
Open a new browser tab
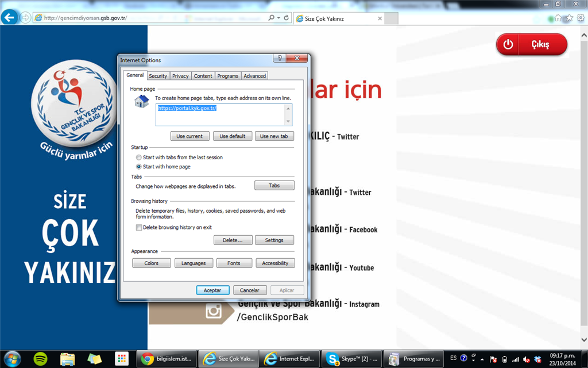click(392, 18)
